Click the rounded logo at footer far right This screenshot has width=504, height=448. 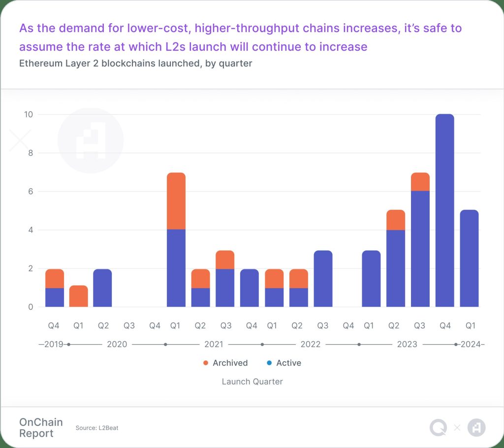pyautogui.click(x=476, y=428)
